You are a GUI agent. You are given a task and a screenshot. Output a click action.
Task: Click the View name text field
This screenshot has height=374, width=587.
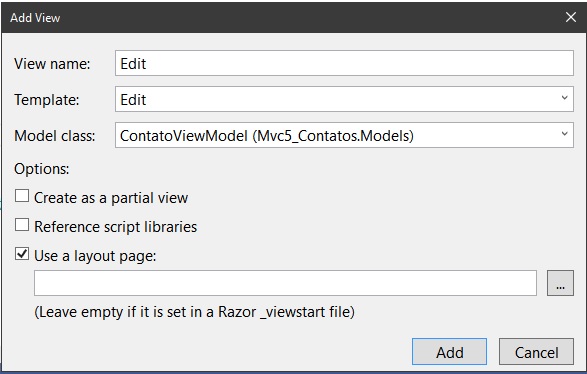point(344,63)
